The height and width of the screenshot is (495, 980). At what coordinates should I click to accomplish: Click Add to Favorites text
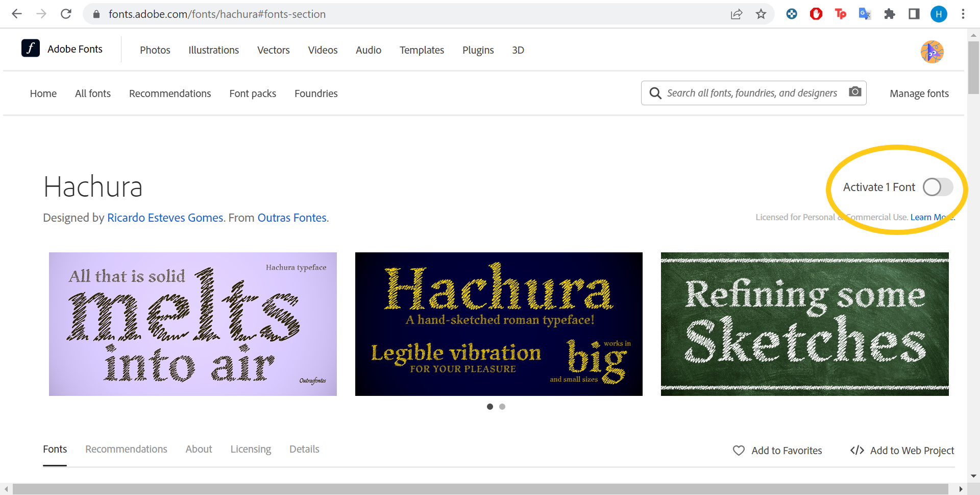787,451
